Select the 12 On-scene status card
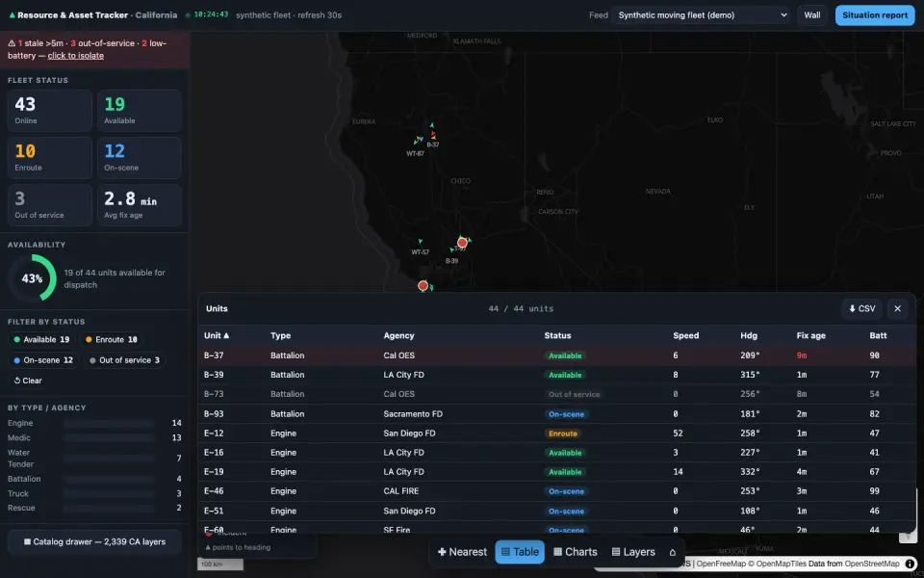The image size is (924, 578). pos(140,158)
